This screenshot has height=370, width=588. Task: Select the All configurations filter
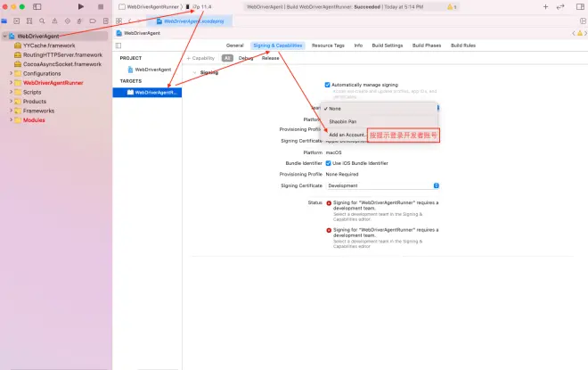click(227, 58)
